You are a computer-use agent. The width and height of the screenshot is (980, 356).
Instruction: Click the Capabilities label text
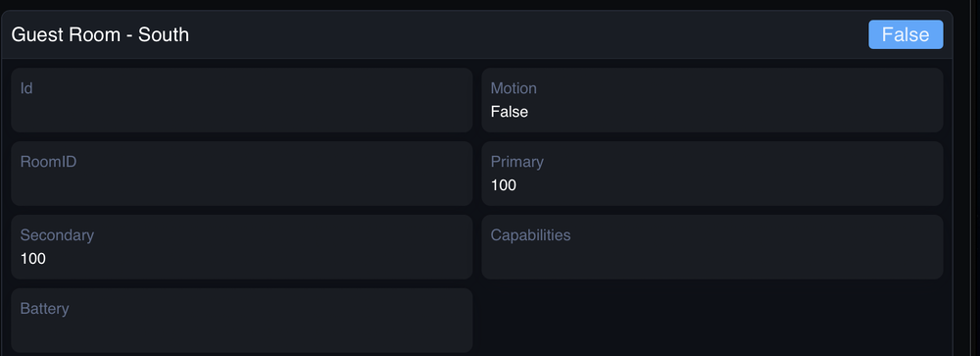tap(530, 235)
